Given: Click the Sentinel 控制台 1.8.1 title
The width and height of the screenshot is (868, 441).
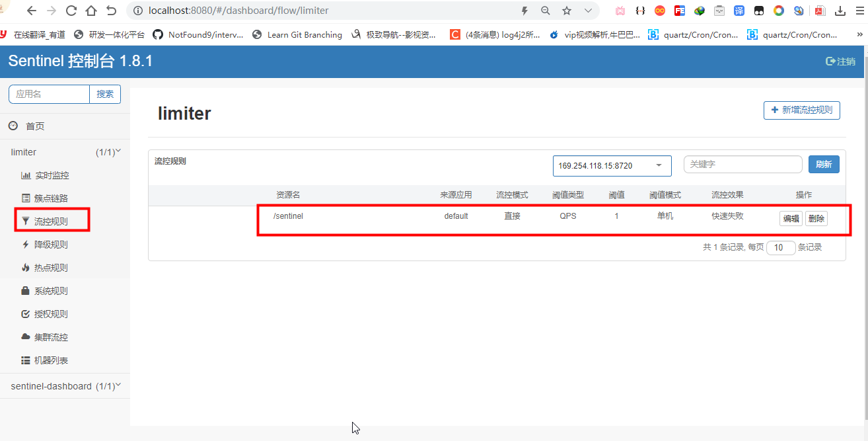Looking at the screenshot, I should click(x=81, y=61).
